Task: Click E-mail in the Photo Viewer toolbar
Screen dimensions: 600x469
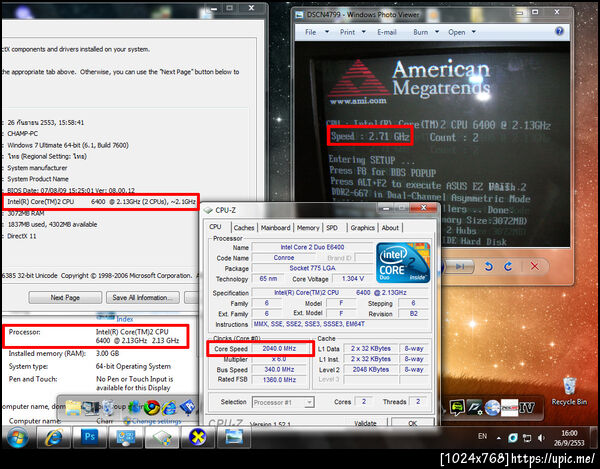Action: click(386, 32)
